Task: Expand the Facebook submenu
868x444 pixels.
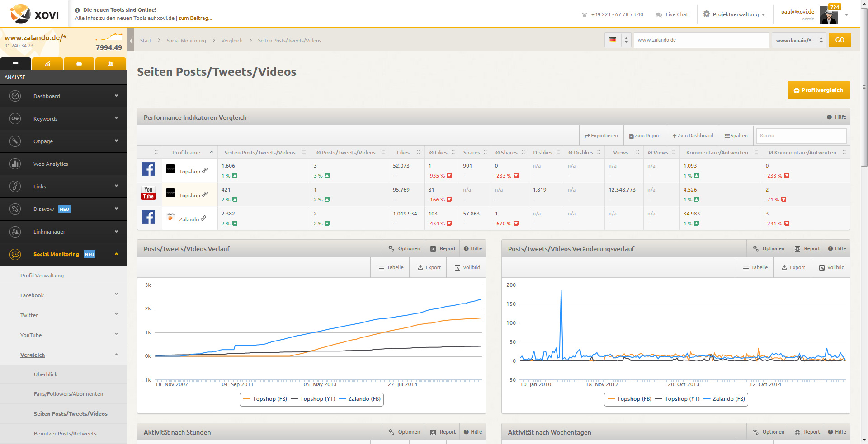Action: [63, 295]
